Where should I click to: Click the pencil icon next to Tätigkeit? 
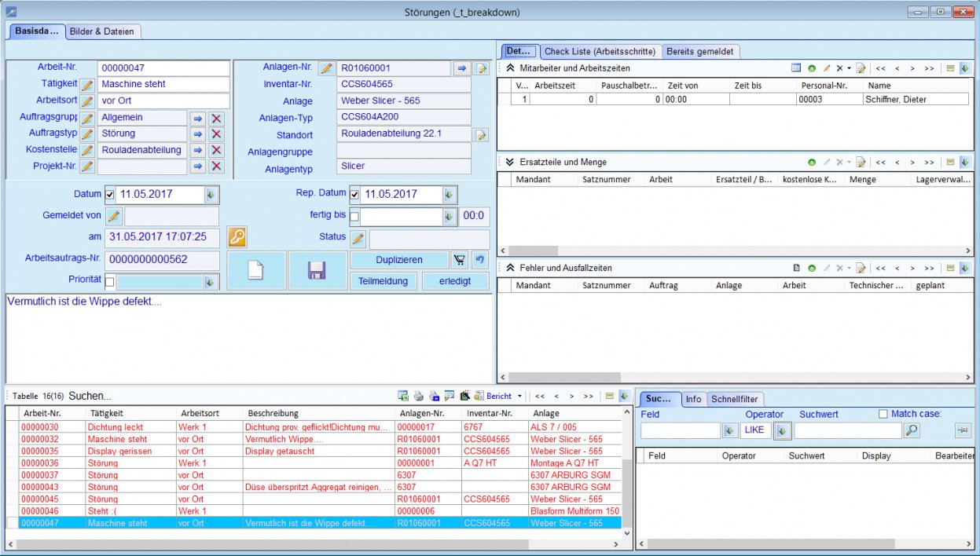(87, 85)
